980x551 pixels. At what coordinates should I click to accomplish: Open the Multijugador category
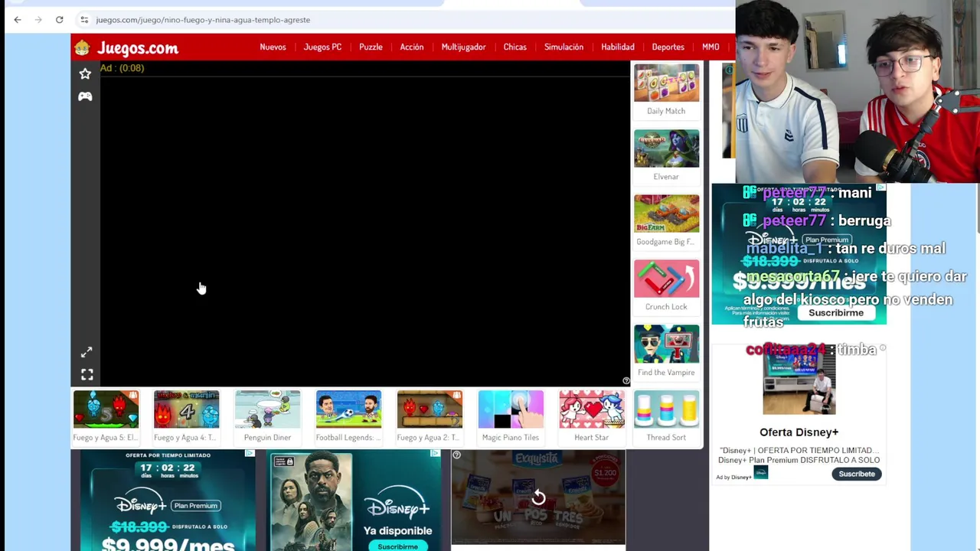coord(463,47)
